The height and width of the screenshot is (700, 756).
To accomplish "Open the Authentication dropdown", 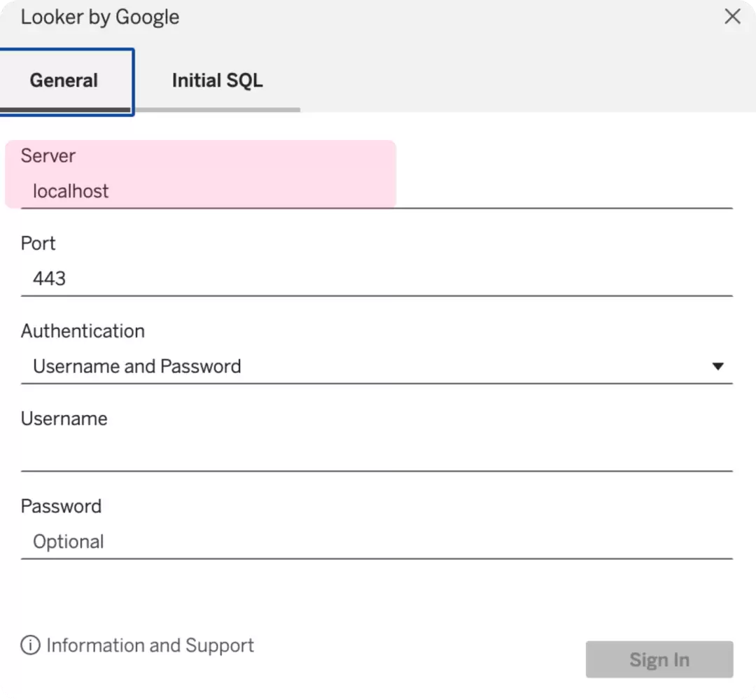I will [377, 366].
